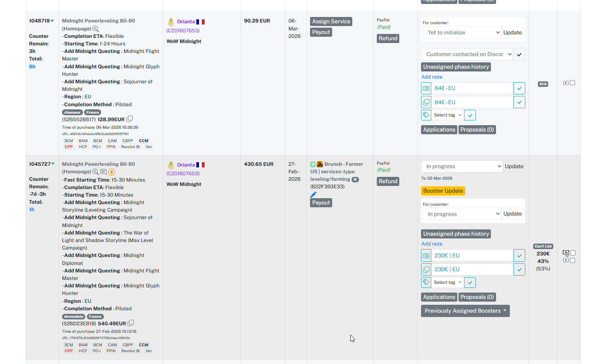Click the blue pencil edit icon under Brunob-Farmer
Viewport: 609px width, 364px height.
pyautogui.click(x=313, y=195)
